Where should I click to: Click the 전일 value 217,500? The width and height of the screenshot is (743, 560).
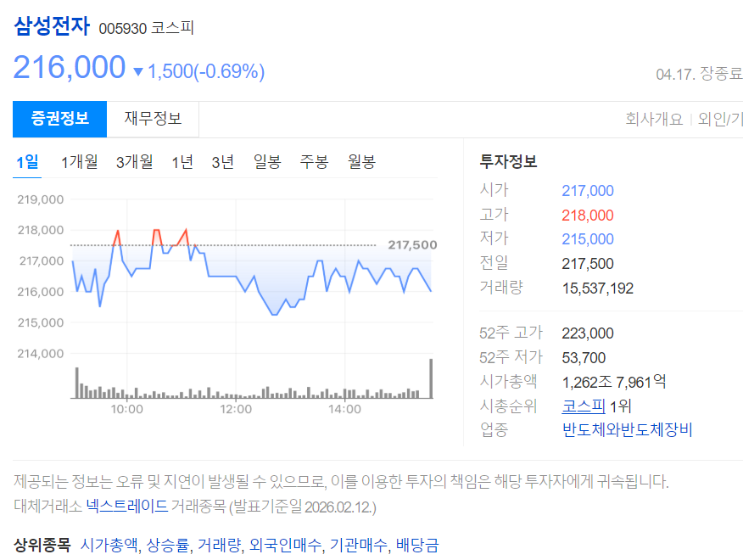point(588,264)
